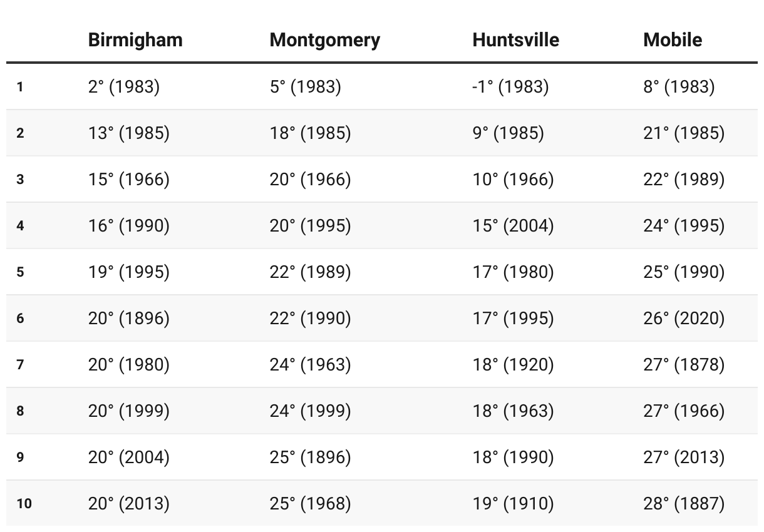The width and height of the screenshot is (764, 532).
Task: Click the Huntsville column header
Action: tap(515, 40)
